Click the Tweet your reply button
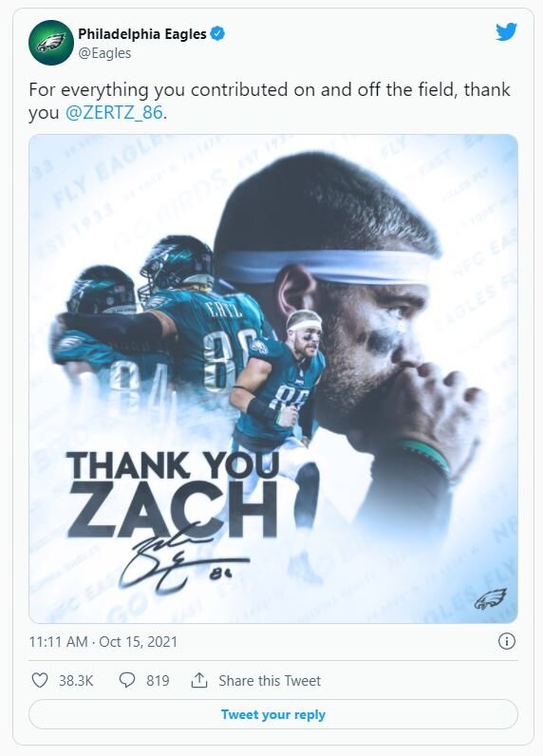Screen dimensions: 543x756 pyautogui.click(x=273, y=714)
